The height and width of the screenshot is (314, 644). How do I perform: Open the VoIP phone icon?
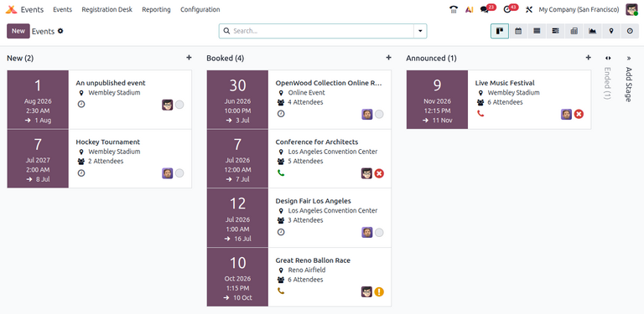click(454, 9)
